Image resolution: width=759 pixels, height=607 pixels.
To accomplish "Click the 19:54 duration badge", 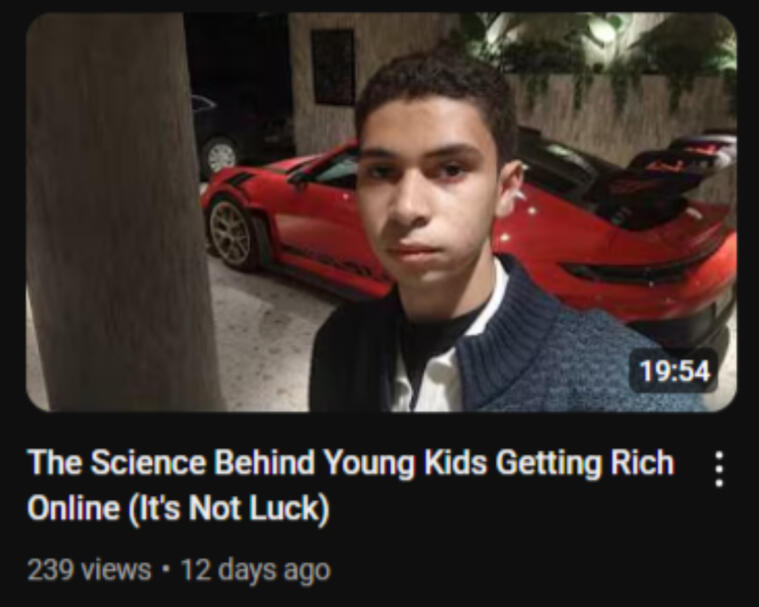I will coord(675,371).
